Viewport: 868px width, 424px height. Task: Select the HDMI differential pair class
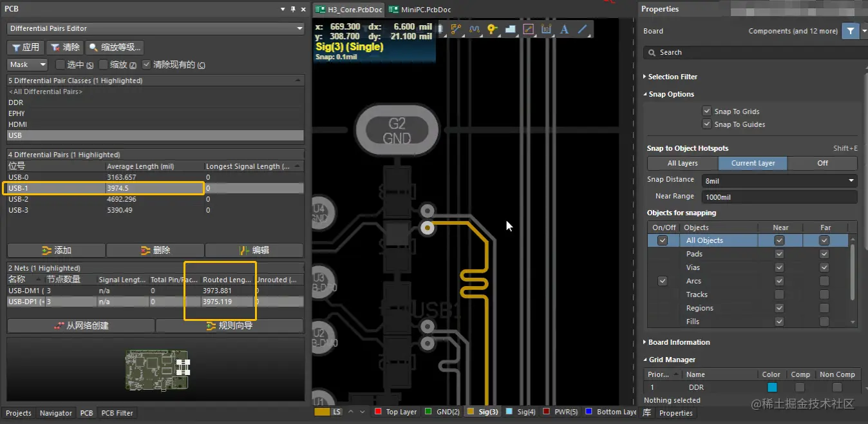[x=155, y=124]
